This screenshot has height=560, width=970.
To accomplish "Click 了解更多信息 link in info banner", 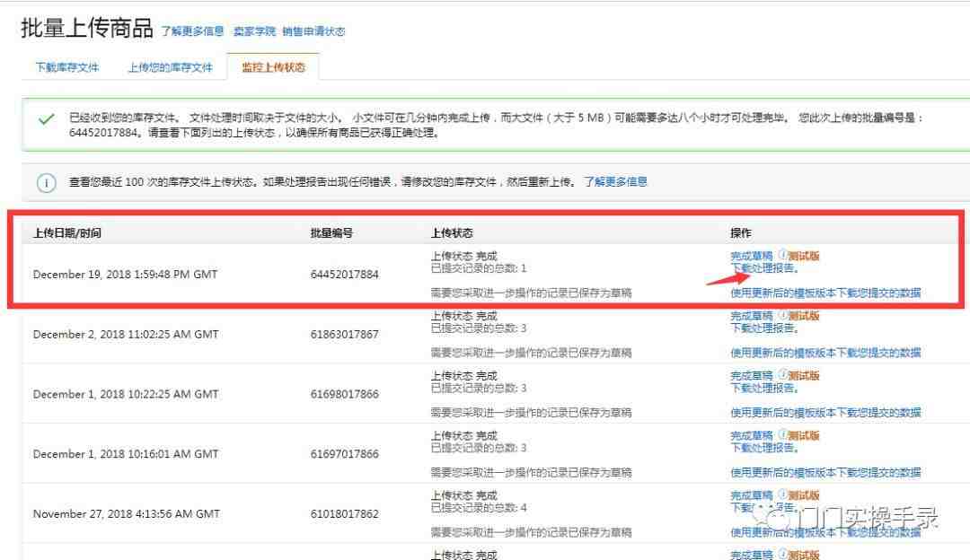I will [x=615, y=181].
